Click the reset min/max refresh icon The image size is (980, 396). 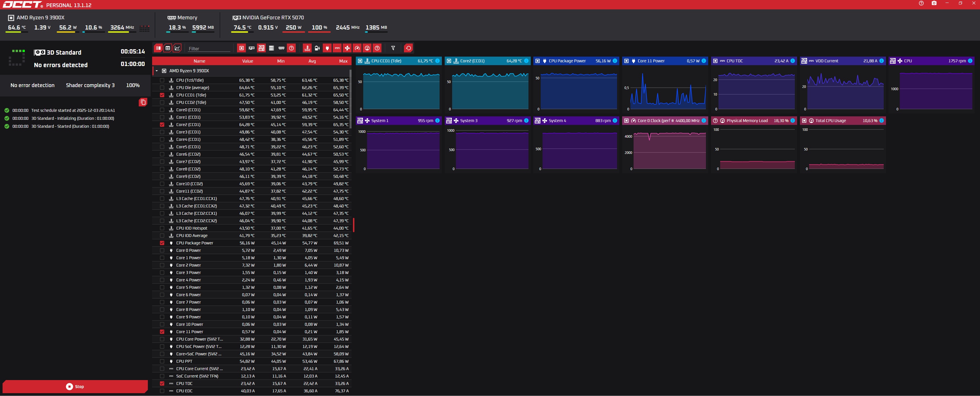(x=408, y=48)
